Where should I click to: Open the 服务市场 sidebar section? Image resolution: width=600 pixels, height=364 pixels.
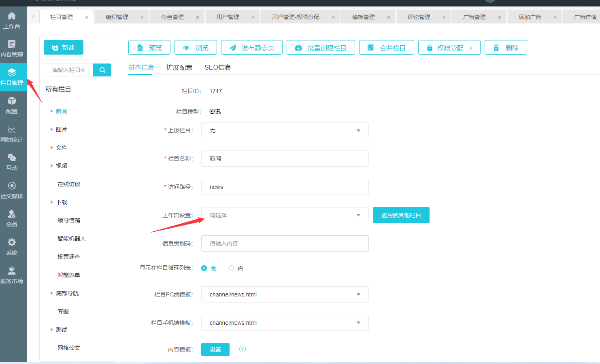click(12, 275)
